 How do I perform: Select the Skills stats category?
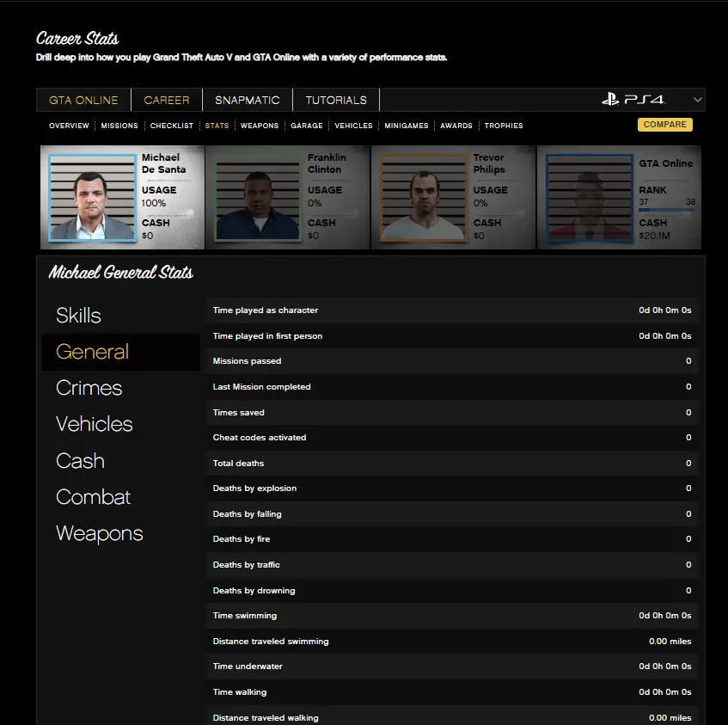coord(78,316)
